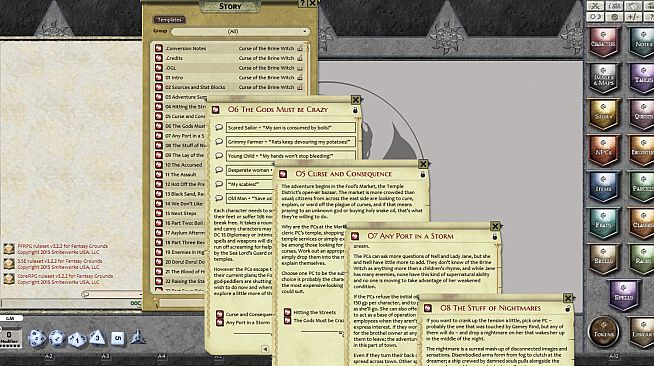Viewport: 654px width, 366px height.
Task: Toggle lock on 06 The Gods Must be Crazy
Action: tap(355, 110)
